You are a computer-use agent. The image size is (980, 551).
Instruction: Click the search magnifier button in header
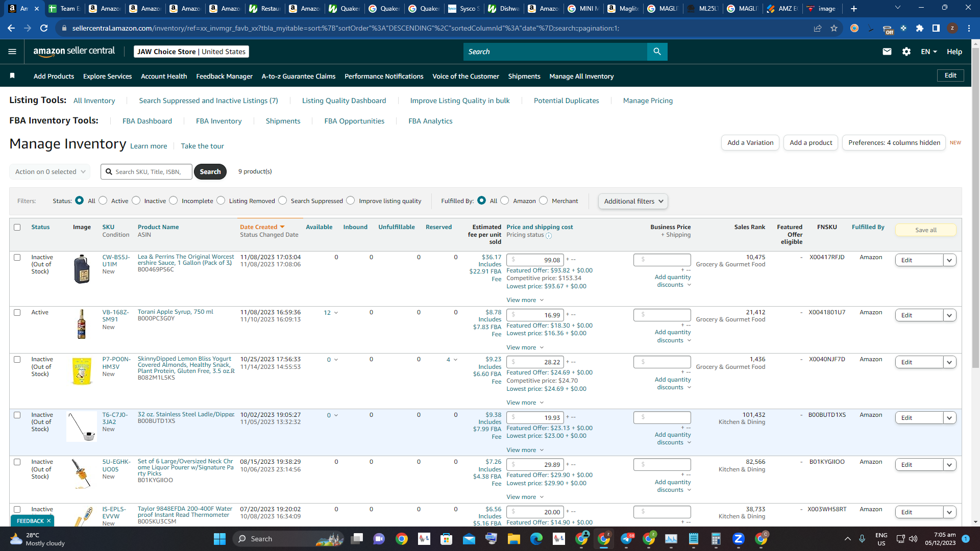(x=657, y=52)
